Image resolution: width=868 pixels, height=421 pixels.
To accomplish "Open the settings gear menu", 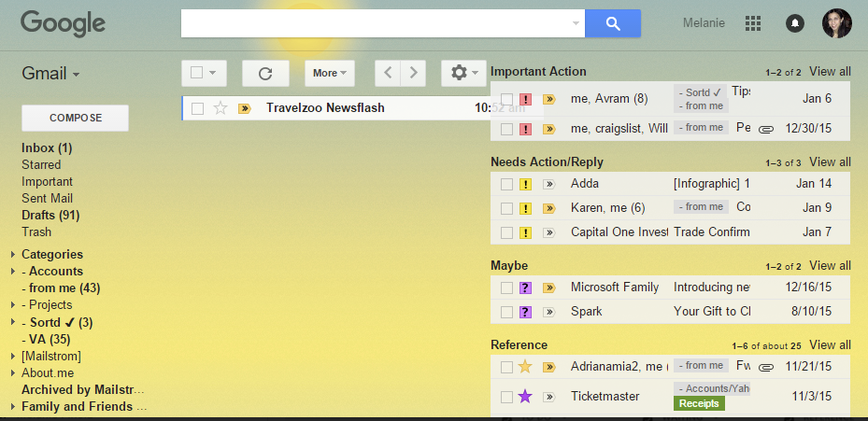I will pos(463,73).
